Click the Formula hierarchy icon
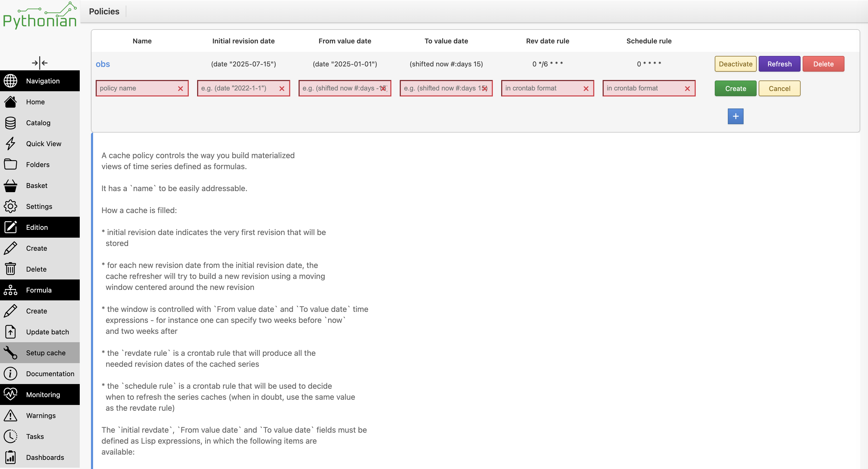 10,290
